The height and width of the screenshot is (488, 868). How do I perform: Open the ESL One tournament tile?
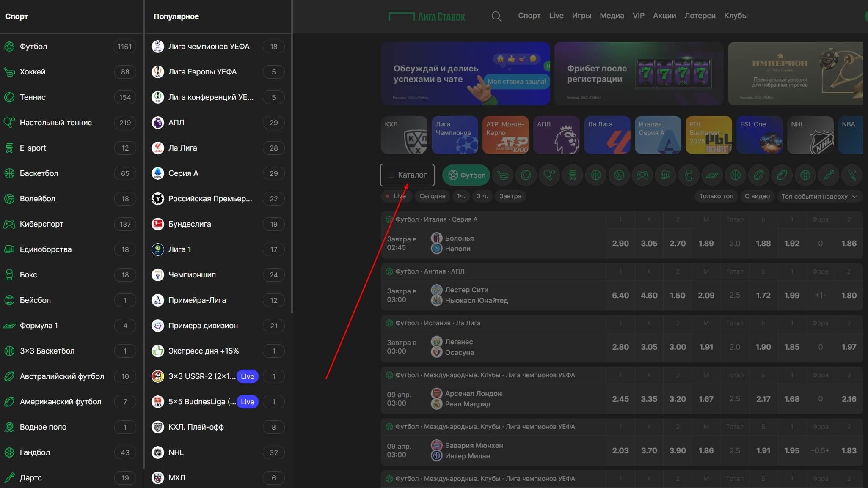759,135
